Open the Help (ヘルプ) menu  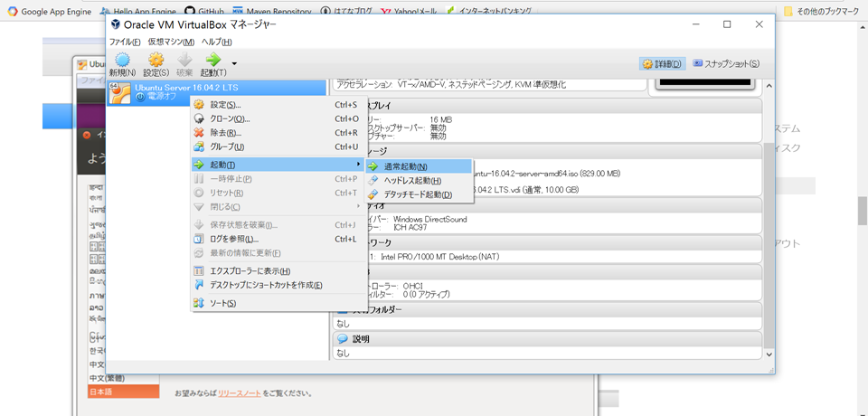216,42
